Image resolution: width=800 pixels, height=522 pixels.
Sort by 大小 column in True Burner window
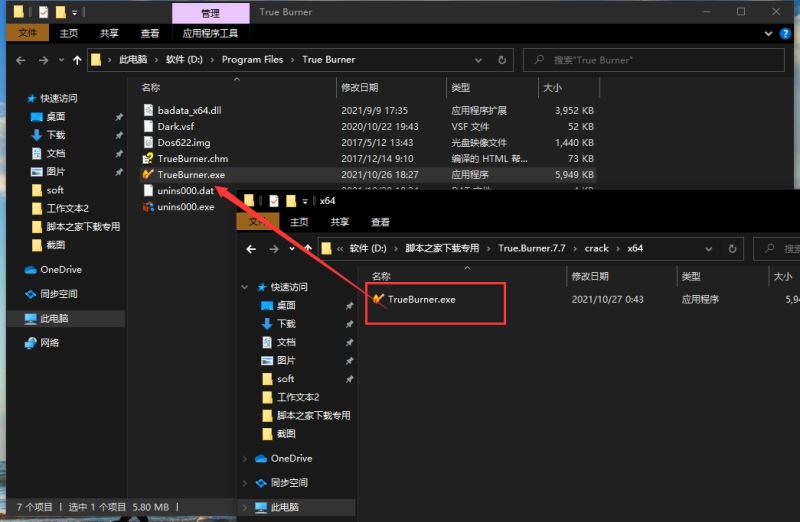point(553,88)
